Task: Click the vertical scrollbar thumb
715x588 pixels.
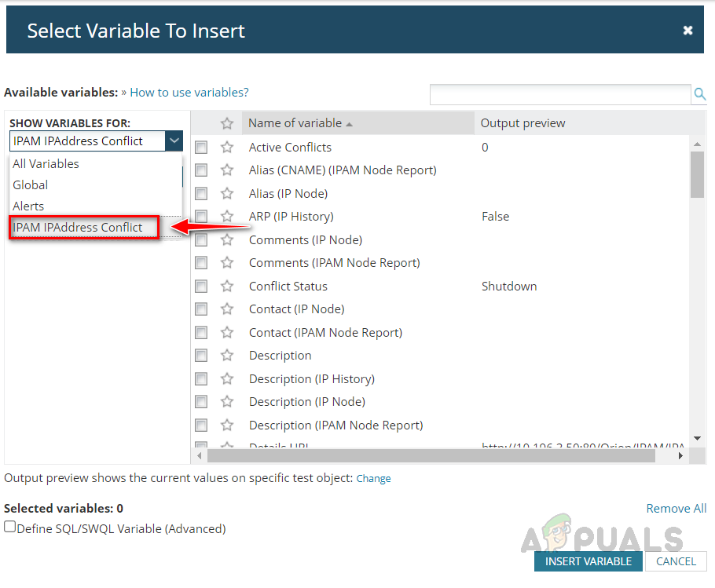Action: point(697,175)
